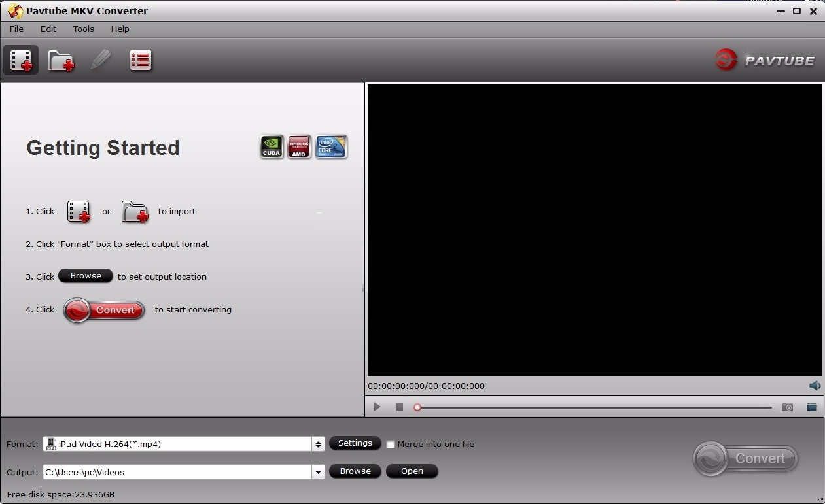
Task: Open the Tools menu
Action: click(x=83, y=29)
